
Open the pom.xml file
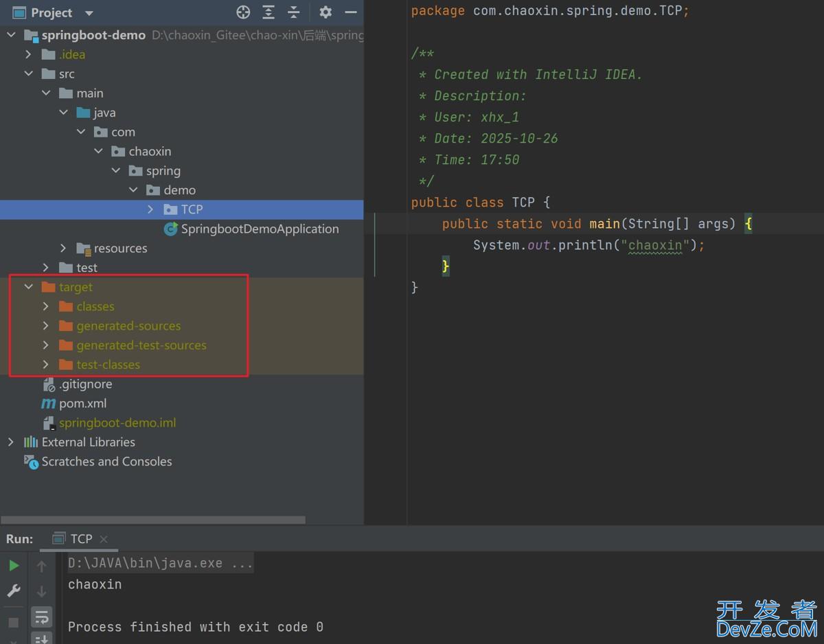coord(83,403)
